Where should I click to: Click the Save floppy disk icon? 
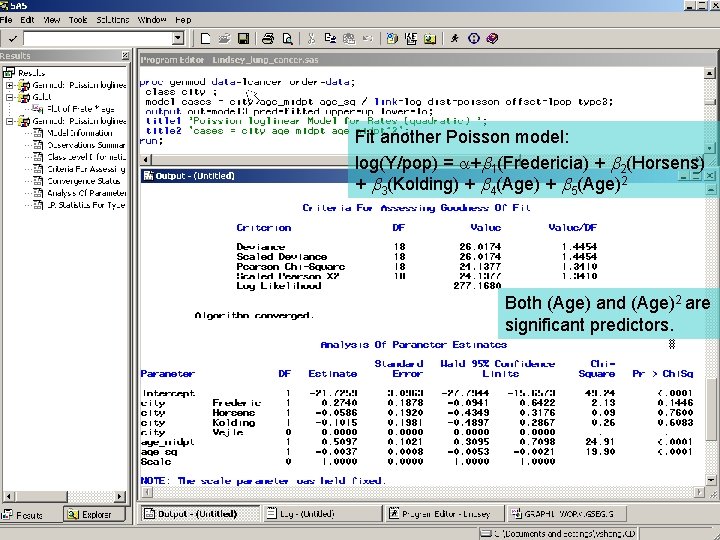tap(243, 39)
